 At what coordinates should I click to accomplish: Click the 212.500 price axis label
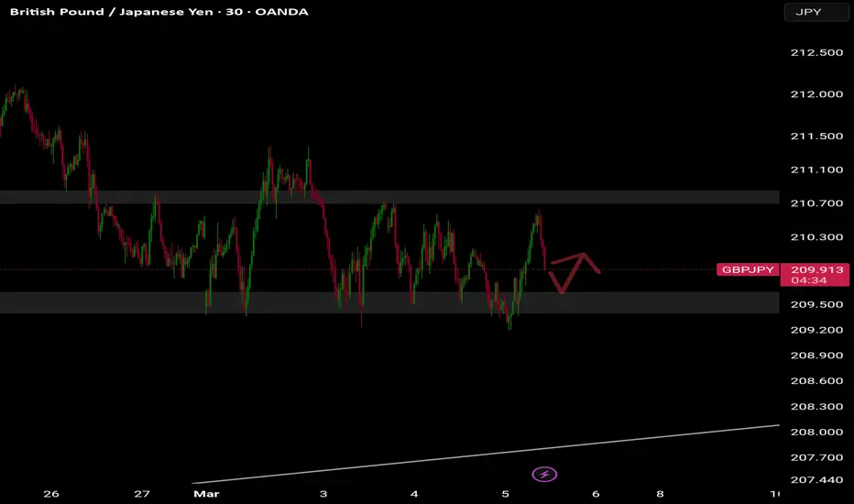click(x=816, y=53)
